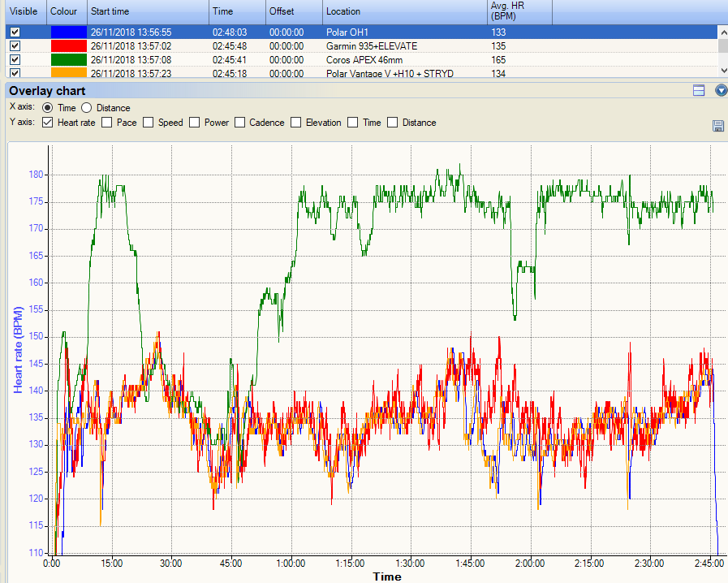Screen dimensions: 728x583
Task: Uncheck Heart rate Y axis checkbox
Action: tap(47, 122)
